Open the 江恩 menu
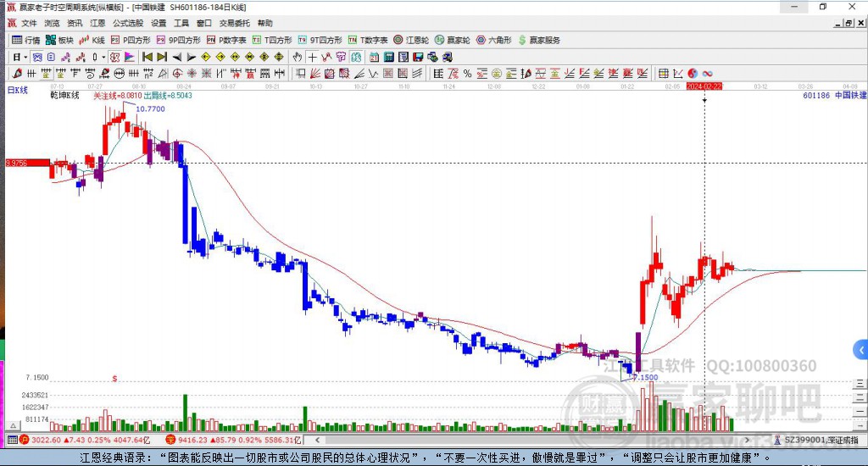The width and height of the screenshot is (868, 466). coord(97,23)
